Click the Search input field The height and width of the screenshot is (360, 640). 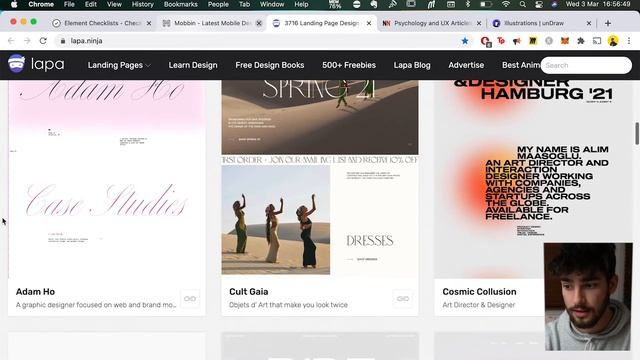tap(586, 65)
